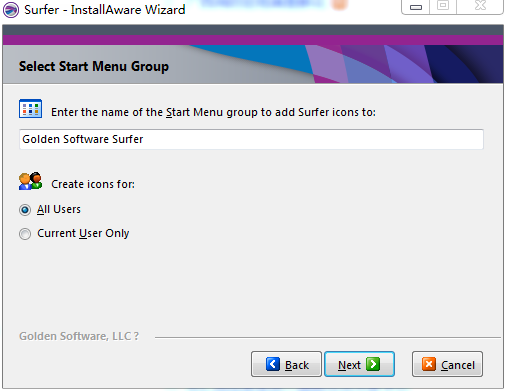506x391 pixels.
Task: Select the All Users radio button
Action: tap(25, 210)
